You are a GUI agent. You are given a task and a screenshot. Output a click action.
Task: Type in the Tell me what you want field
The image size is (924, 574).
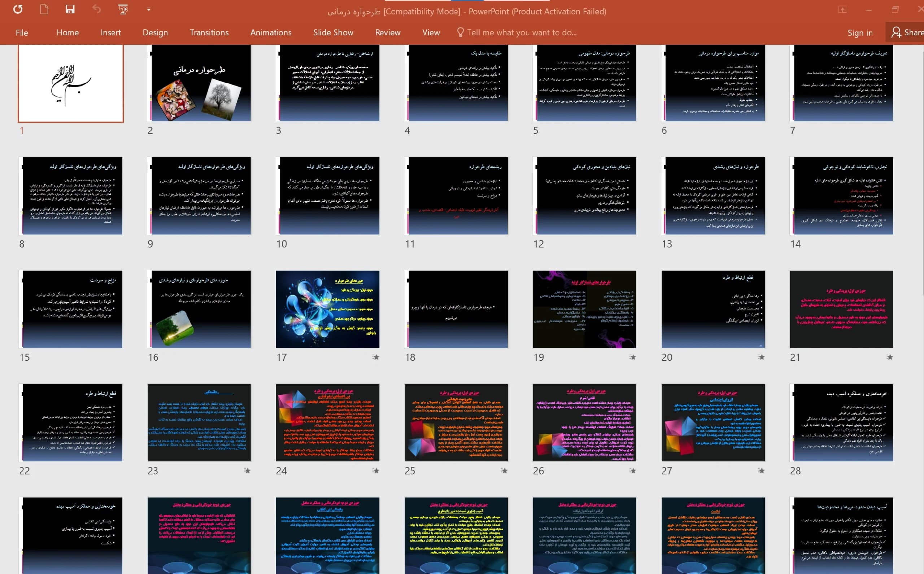[x=522, y=32]
